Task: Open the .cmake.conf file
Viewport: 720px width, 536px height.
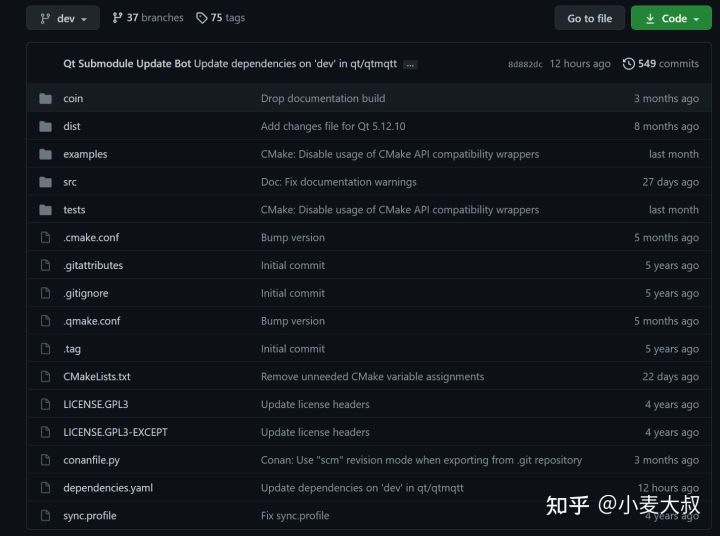Action: tap(91, 237)
